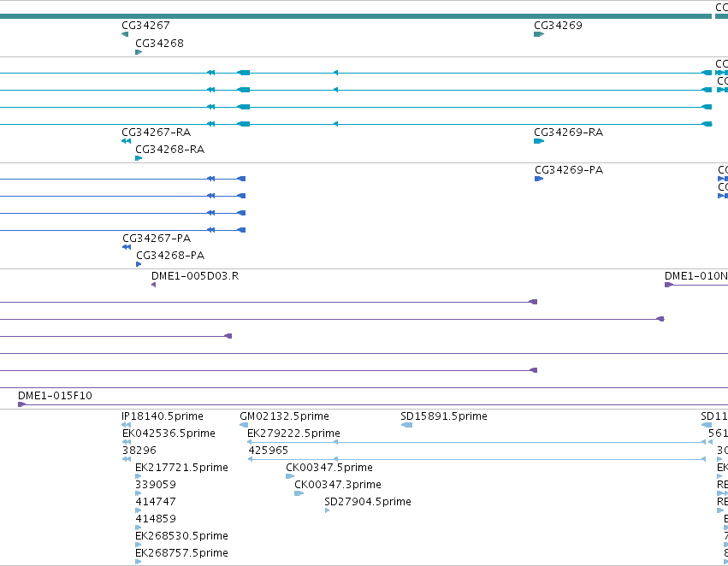The width and height of the screenshot is (728, 566).
Task: Click the EK268530.5prime EST glyph
Action: click(138, 545)
